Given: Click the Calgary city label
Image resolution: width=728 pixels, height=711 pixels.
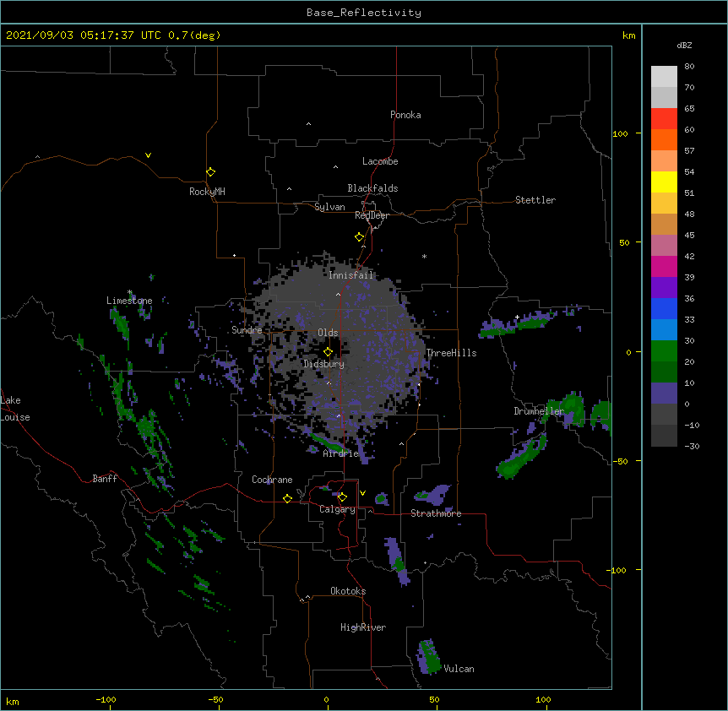Looking at the screenshot, I should [337, 509].
